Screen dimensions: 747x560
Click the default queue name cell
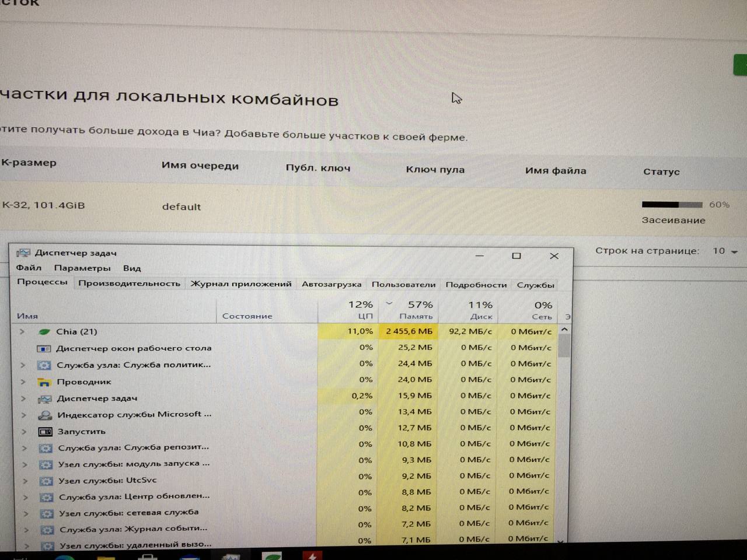coord(181,206)
